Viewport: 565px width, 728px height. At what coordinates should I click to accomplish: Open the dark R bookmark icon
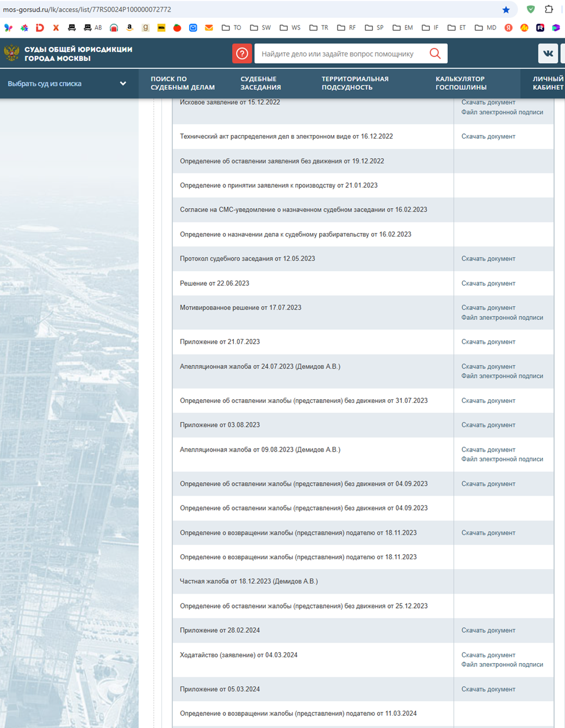click(540, 27)
